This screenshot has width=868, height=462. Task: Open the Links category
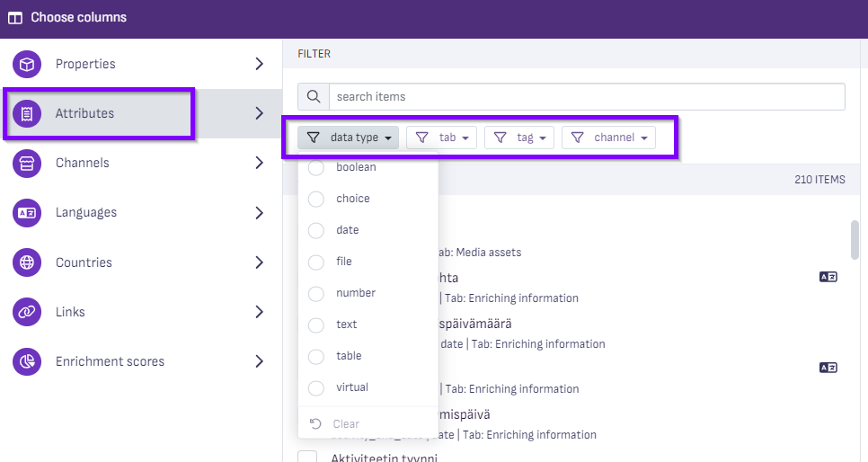click(x=141, y=312)
